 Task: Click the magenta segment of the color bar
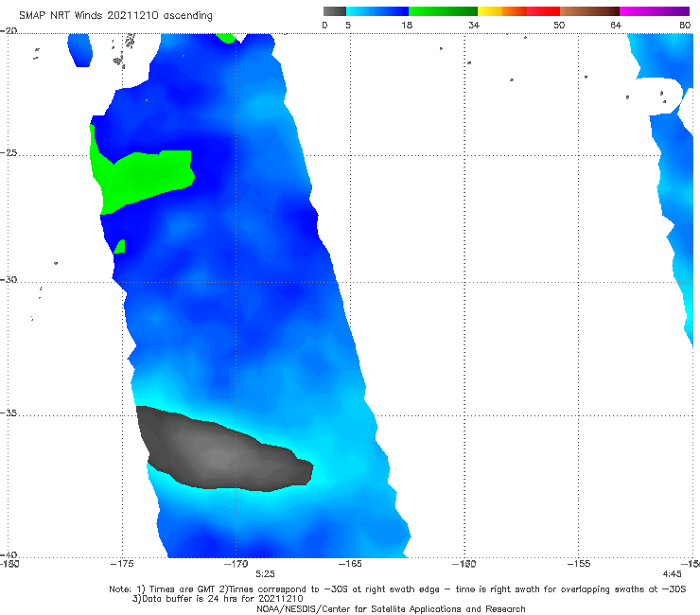(x=655, y=11)
